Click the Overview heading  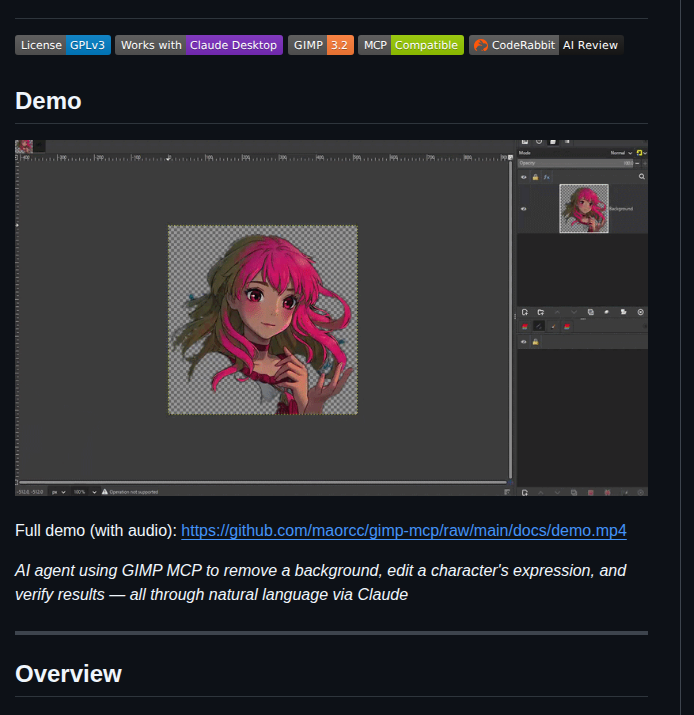pyautogui.click(x=68, y=674)
